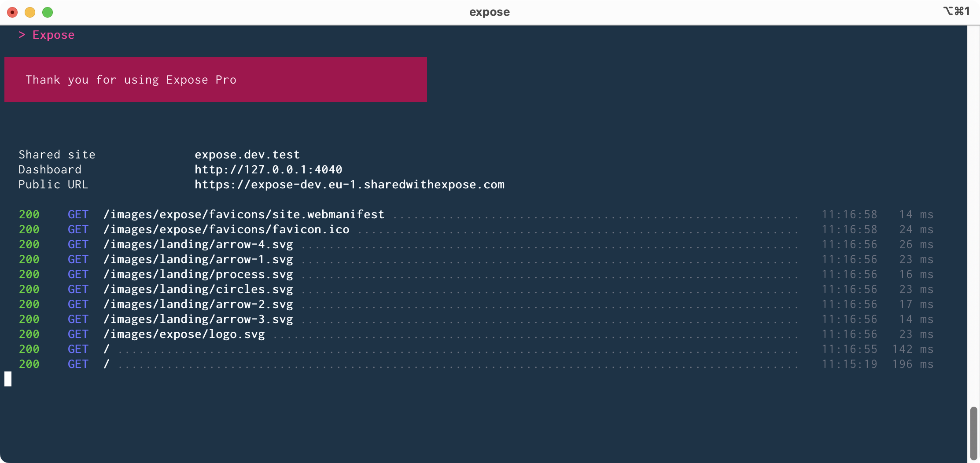This screenshot has width=980, height=463.
Task: Close the expose terminal window
Action: pyautogui.click(x=12, y=12)
